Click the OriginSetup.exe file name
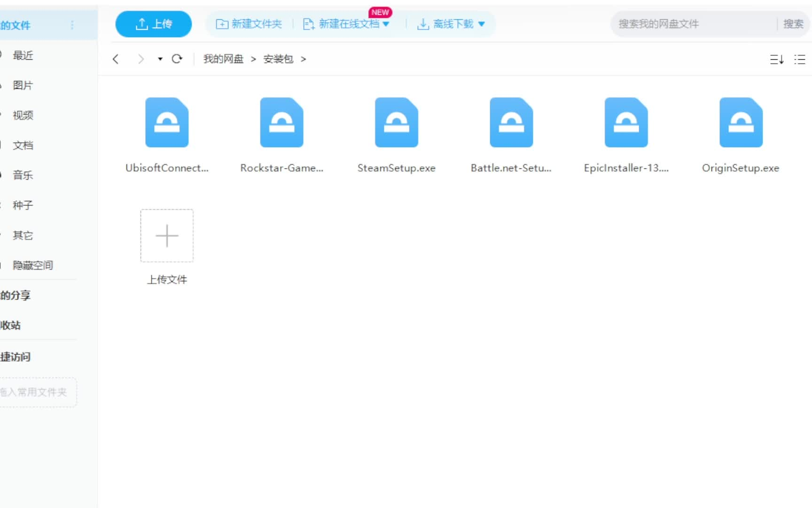 [741, 168]
